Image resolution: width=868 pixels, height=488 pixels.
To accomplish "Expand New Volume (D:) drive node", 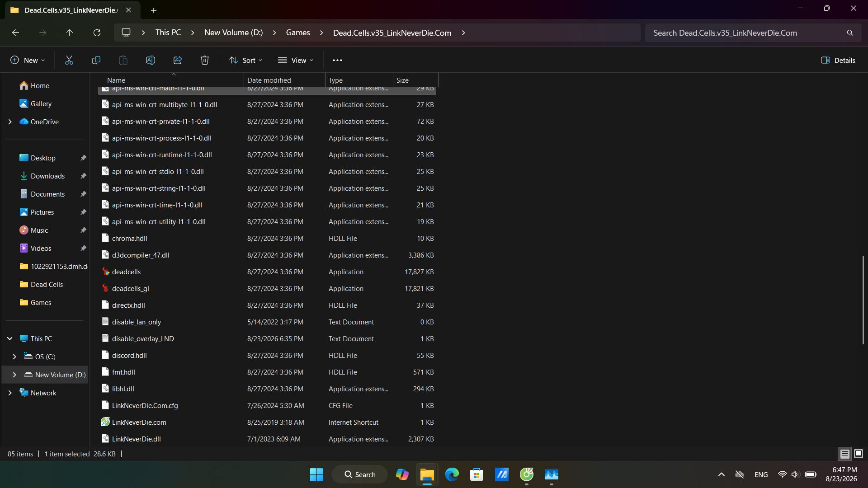I will pos(14,375).
